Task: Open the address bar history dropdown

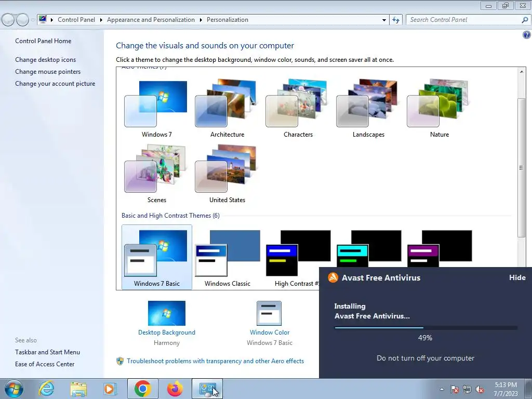Action: (x=384, y=20)
